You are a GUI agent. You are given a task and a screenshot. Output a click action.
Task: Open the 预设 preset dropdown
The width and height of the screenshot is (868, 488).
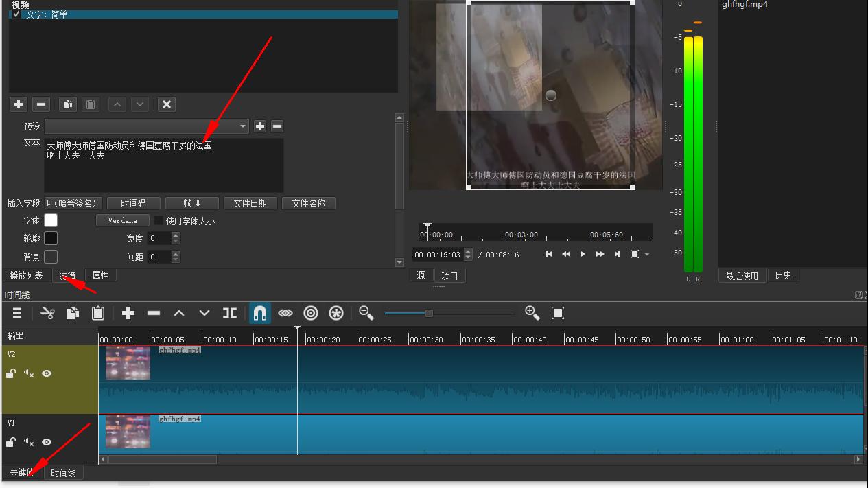pos(242,126)
